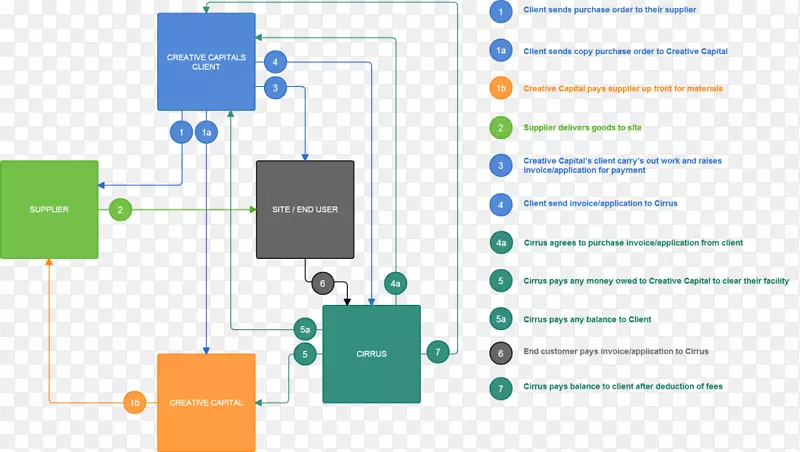Select the teal 4a circle above Cirrus
Image resolution: width=800 pixels, height=452 pixels.
click(x=395, y=284)
